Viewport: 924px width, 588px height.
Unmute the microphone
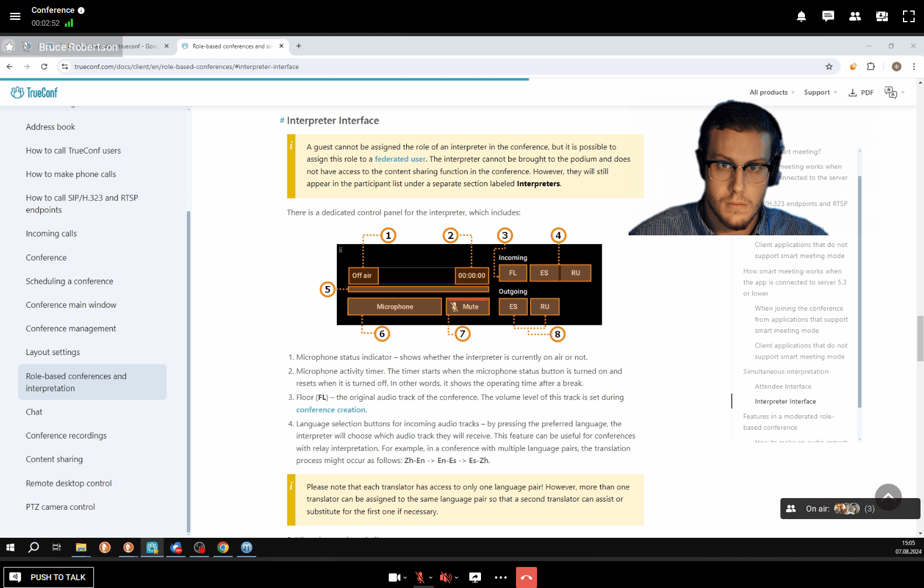pos(420,577)
